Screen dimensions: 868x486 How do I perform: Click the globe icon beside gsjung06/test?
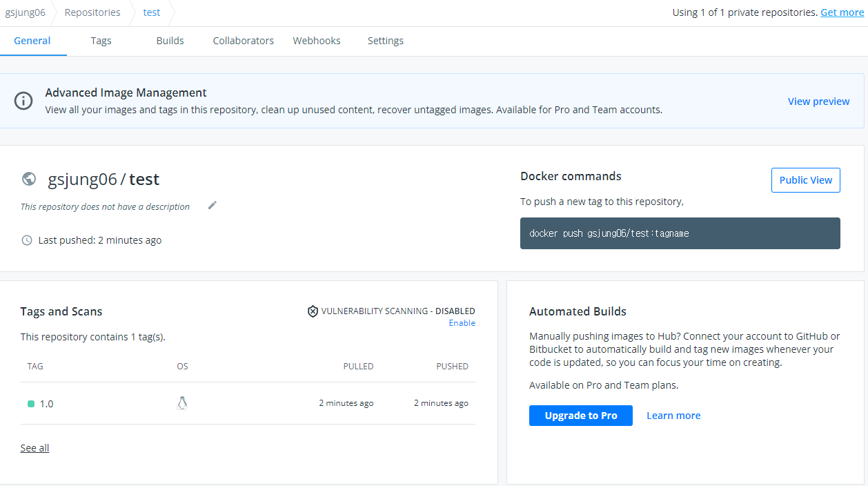point(29,179)
